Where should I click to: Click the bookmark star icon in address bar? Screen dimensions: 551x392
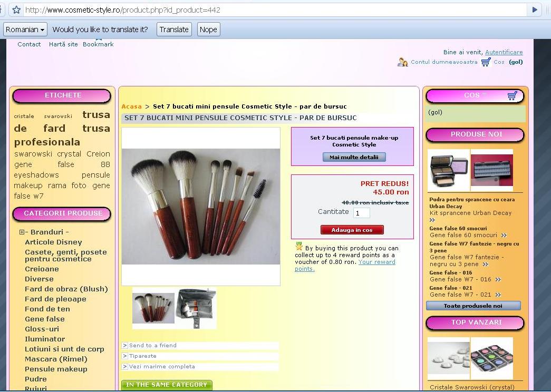(16, 10)
